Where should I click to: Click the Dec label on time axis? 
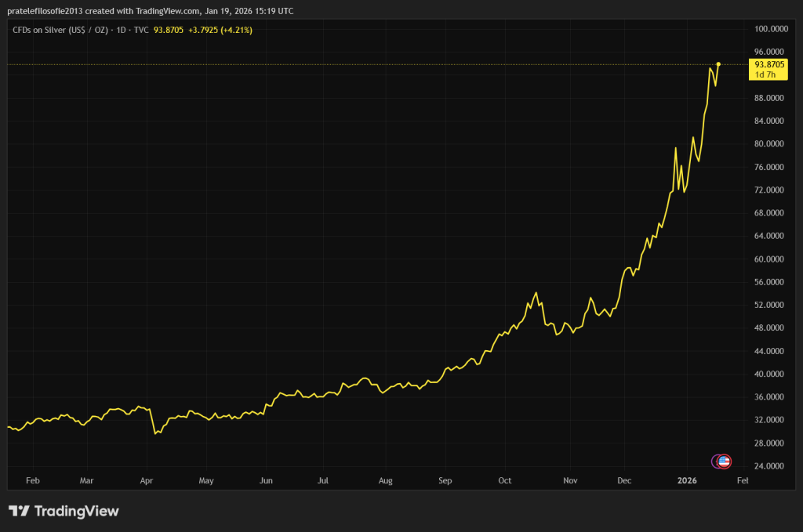pyautogui.click(x=624, y=480)
